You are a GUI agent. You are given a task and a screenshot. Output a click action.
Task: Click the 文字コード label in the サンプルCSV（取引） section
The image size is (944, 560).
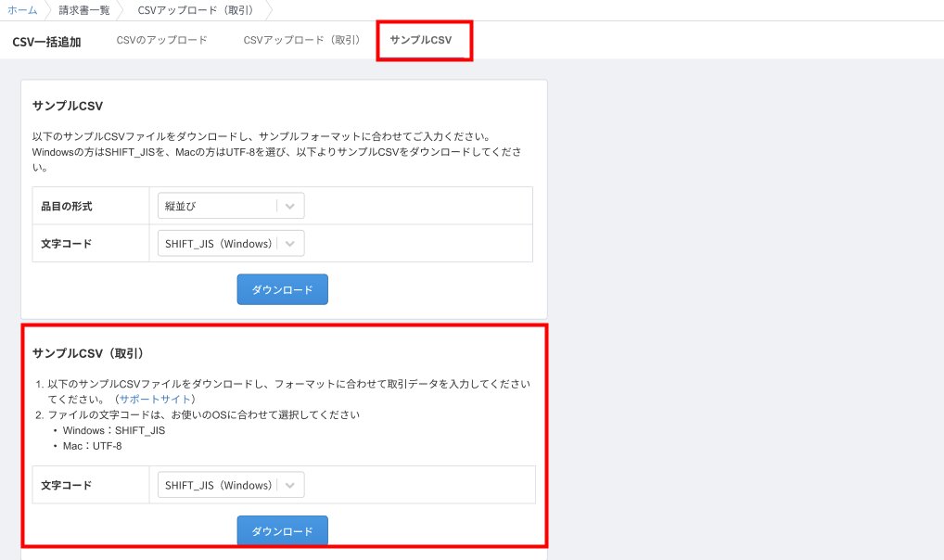click(67, 485)
